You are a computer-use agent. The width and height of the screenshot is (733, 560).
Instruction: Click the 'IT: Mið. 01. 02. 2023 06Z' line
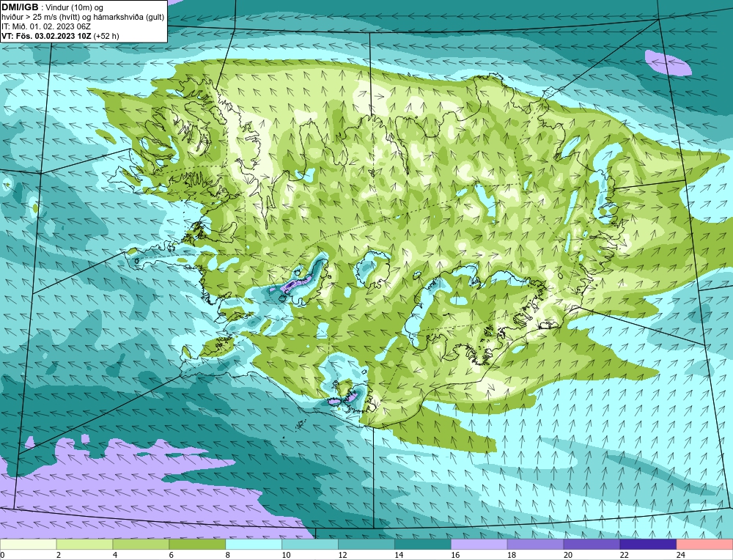pos(45,26)
